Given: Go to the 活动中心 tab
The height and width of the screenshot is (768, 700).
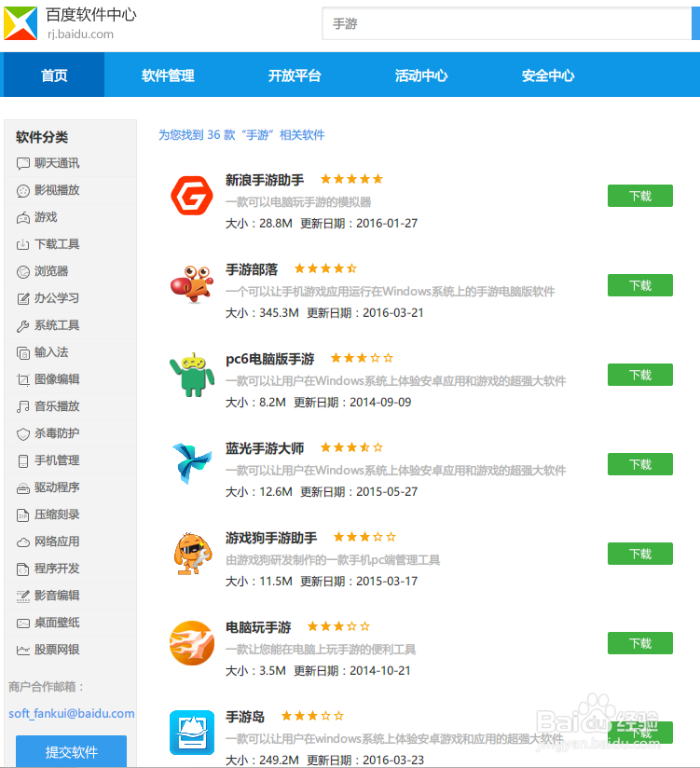Looking at the screenshot, I should point(421,75).
